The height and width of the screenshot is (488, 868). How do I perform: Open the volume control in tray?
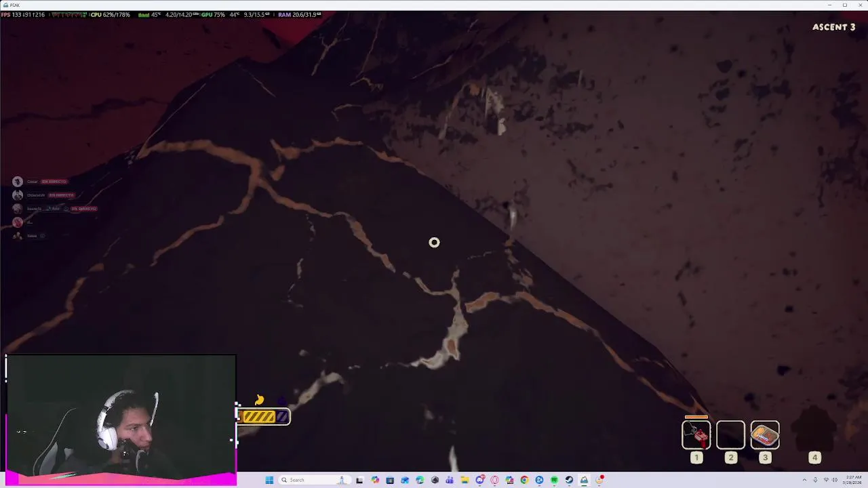click(834, 480)
